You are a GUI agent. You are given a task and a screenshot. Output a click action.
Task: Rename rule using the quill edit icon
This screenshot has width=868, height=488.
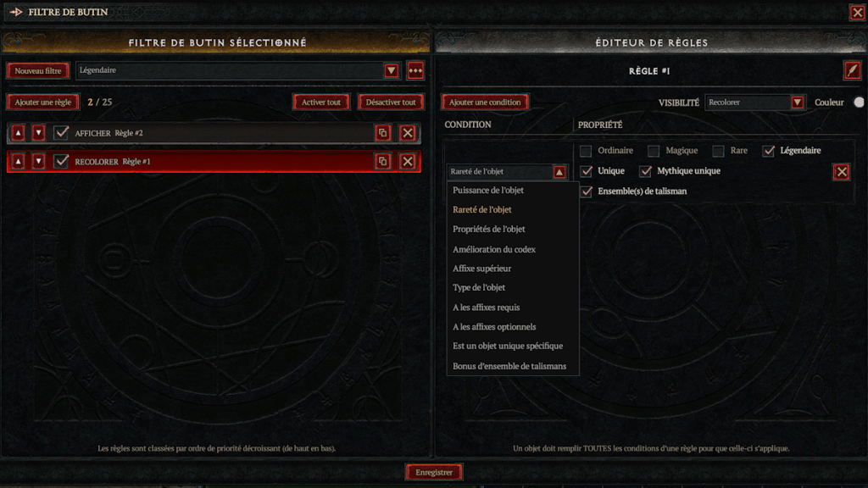(852, 71)
